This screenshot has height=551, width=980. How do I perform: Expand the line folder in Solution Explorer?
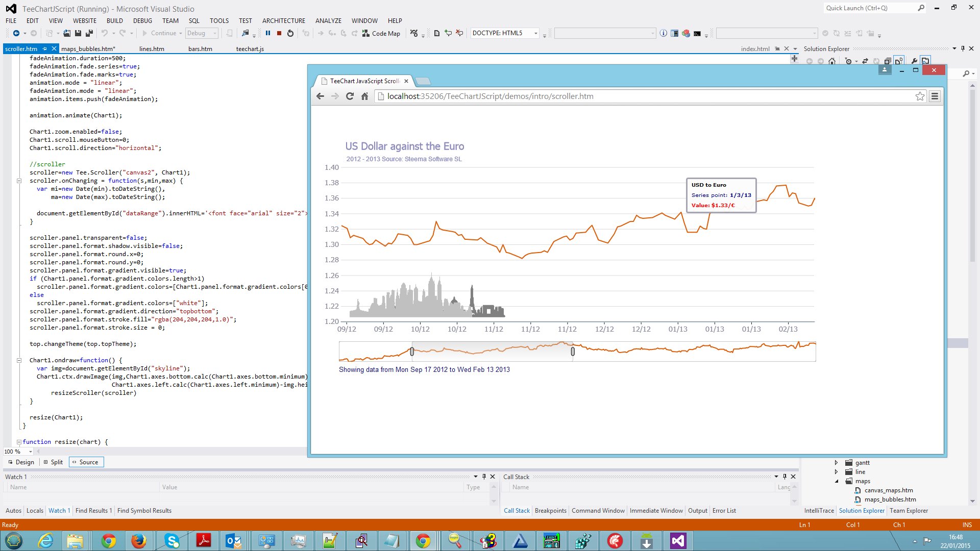click(836, 472)
